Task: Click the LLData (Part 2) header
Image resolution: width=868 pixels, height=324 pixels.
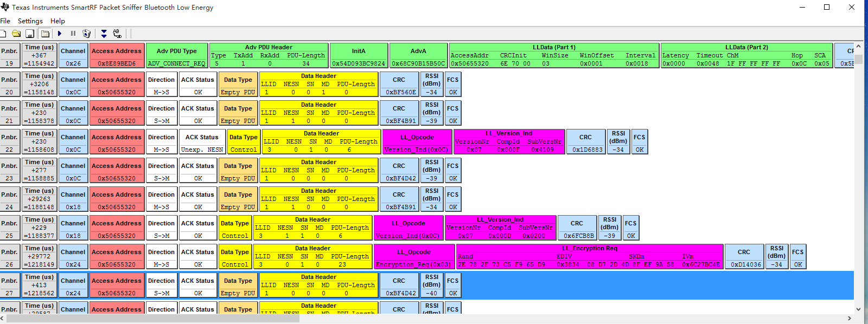Action: (x=746, y=47)
